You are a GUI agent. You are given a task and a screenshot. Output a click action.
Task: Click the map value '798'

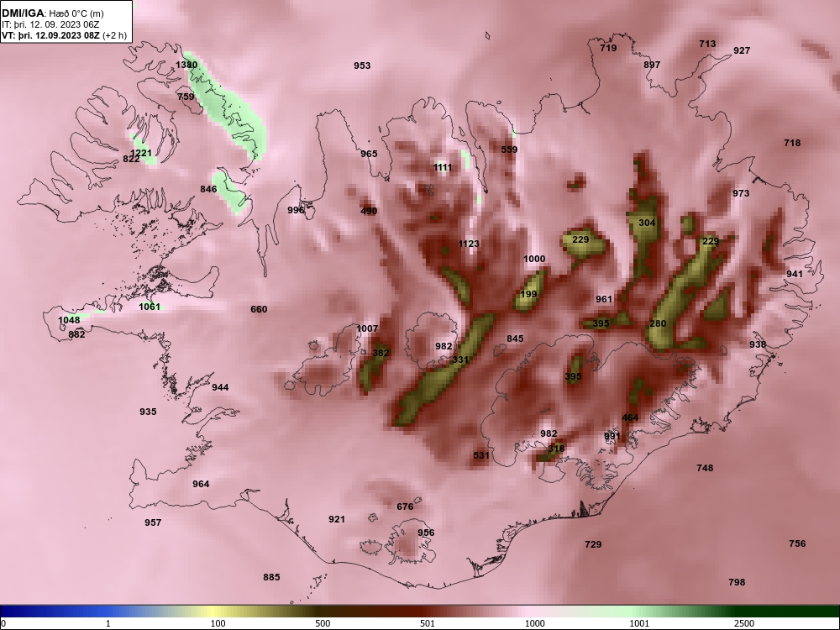737,582
